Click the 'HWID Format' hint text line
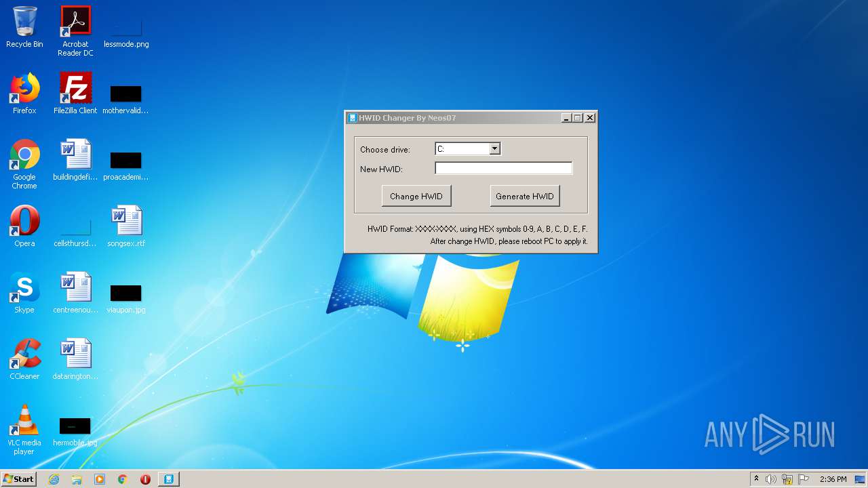This screenshot has width=868, height=488. pyautogui.click(x=477, y=229)
